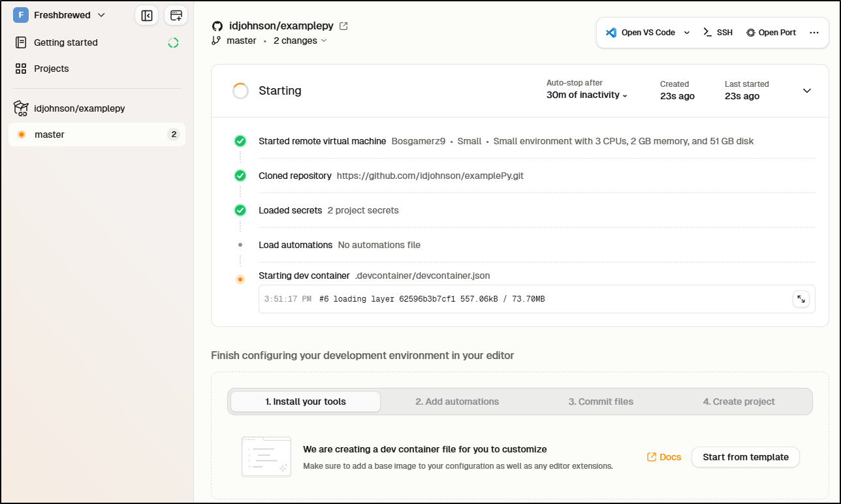
Task: Click grey dot beside Load automations
Action: coord(240,245)
